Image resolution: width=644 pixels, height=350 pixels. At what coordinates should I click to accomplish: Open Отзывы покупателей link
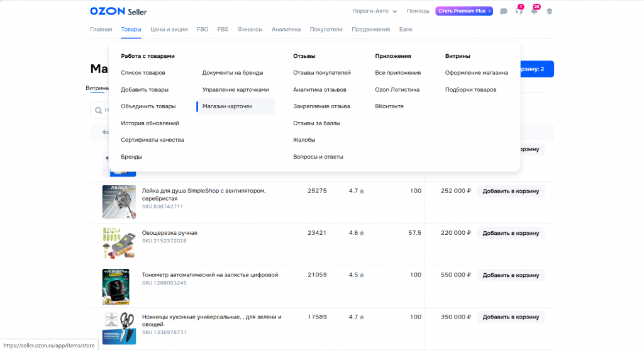[x=321, y=73]
